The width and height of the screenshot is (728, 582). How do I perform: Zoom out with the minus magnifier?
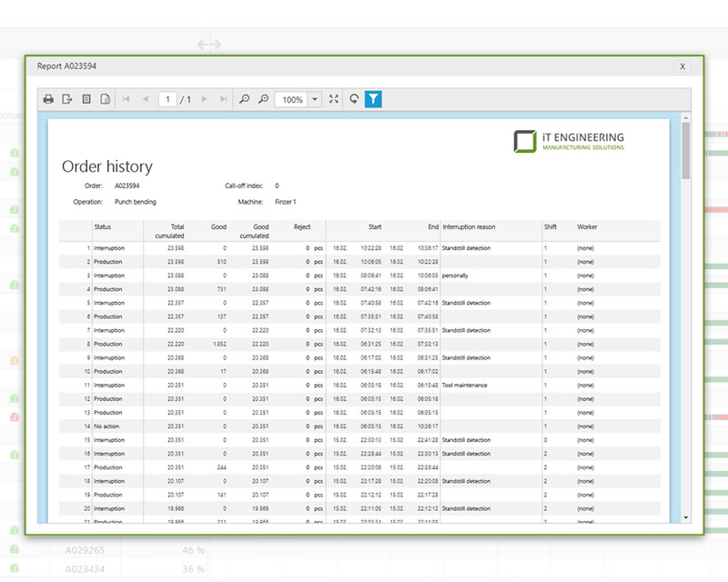point(244,99)
